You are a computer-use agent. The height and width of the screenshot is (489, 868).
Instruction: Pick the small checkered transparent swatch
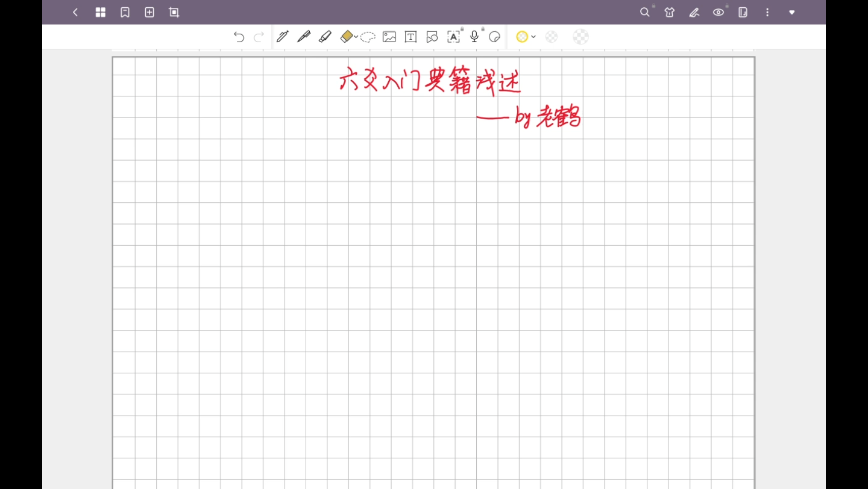(552, 37)
